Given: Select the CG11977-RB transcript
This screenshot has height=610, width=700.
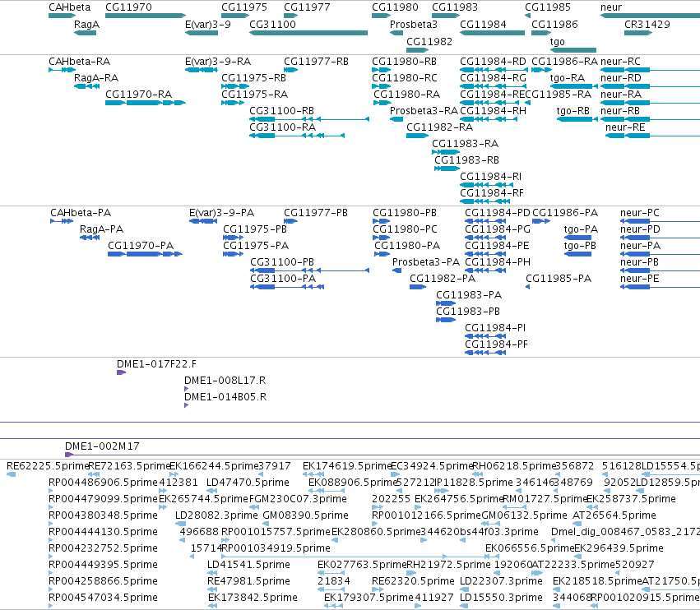Looking at the screenshot, I should pyautogui.click(x=291, y=70).
